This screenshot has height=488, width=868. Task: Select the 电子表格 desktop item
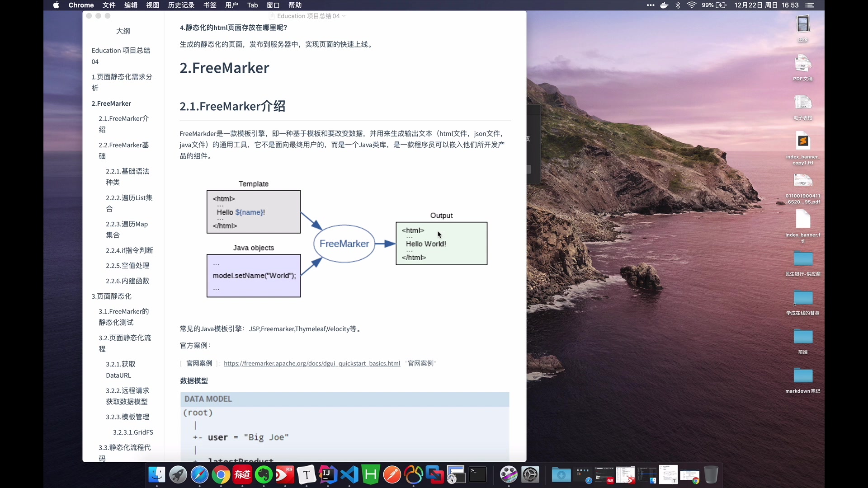point(803,107)
